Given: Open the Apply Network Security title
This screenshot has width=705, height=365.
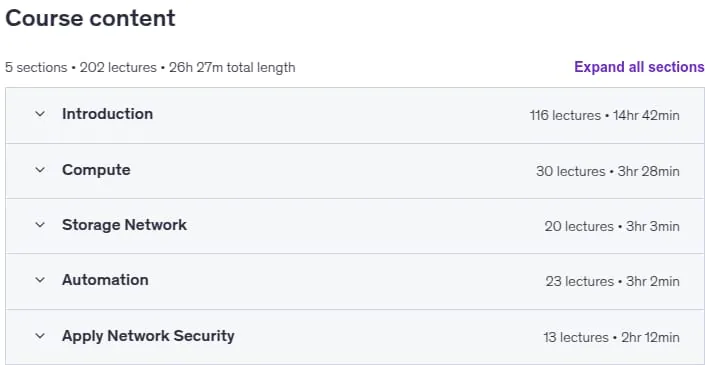Looking at the screenshot, I should point(148,336).
